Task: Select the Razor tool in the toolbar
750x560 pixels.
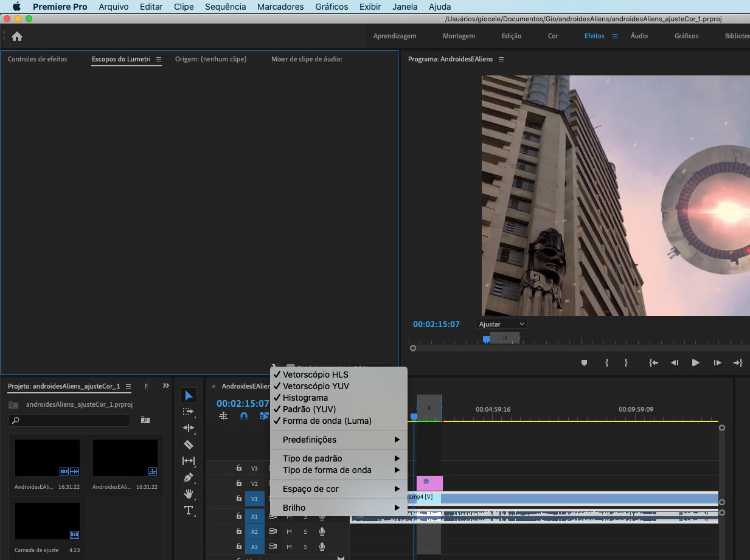Action: click(189, 444)
